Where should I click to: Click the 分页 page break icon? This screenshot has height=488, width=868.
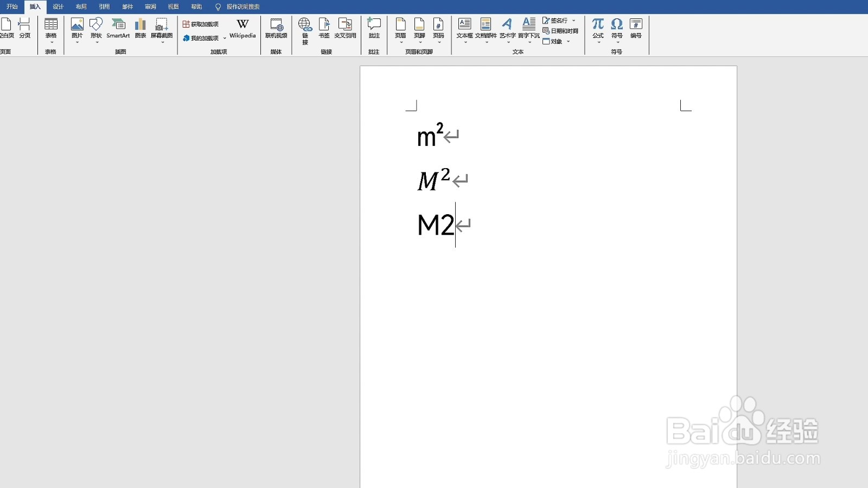tap(24, 28)
